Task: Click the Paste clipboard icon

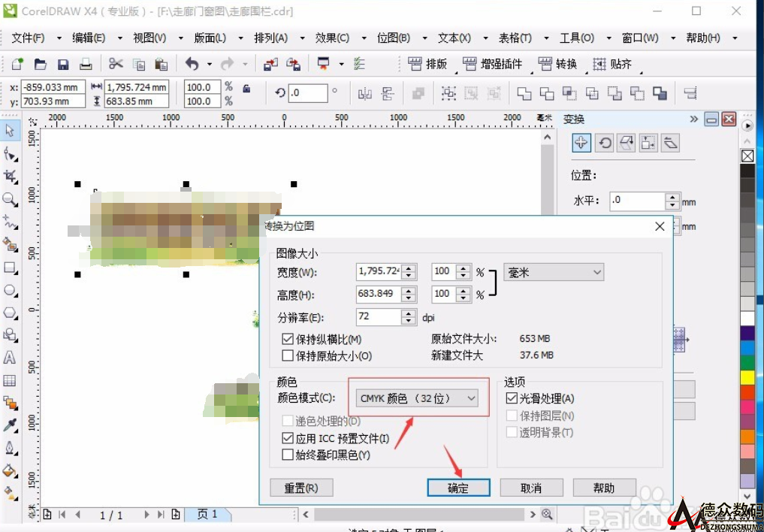Action: coord(162,64)
